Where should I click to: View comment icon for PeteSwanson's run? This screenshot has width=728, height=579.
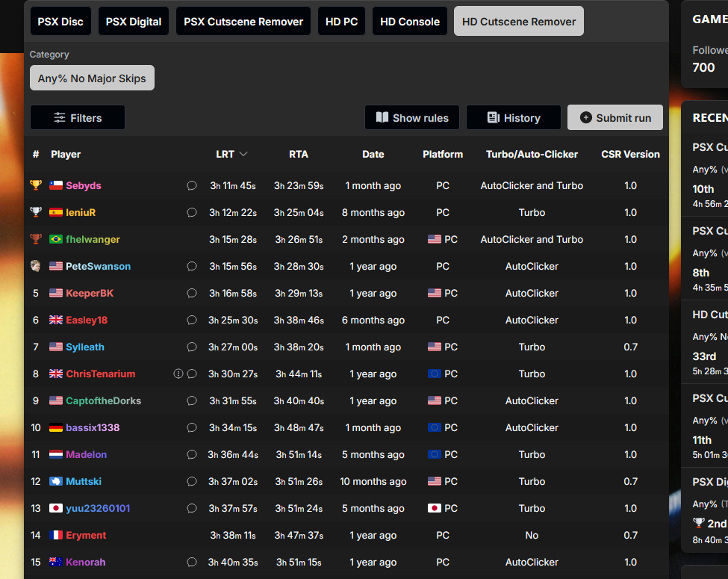click(x=192, y=266)
